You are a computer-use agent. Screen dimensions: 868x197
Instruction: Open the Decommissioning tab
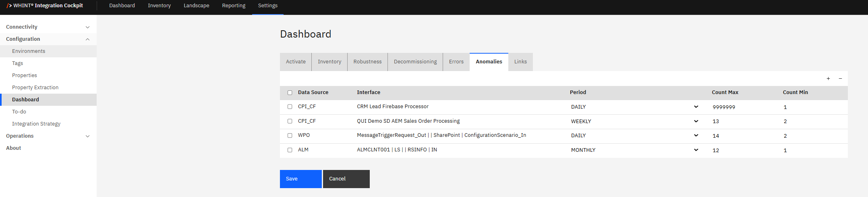[x=415, y=62]
